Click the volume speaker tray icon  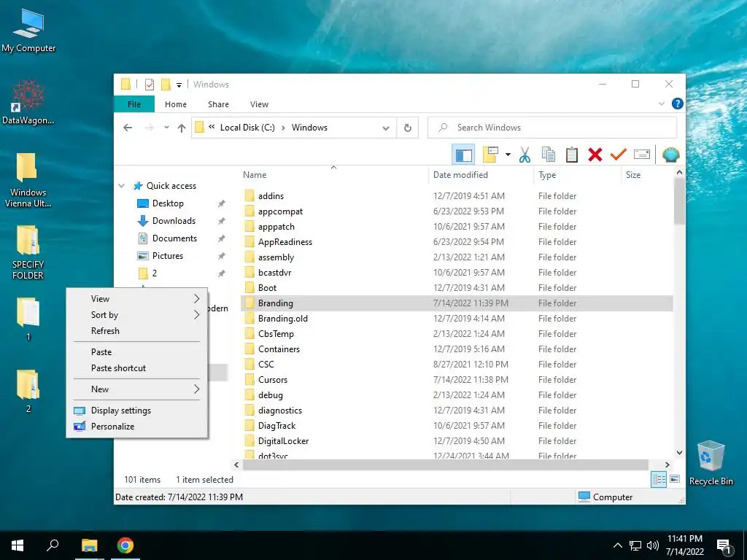click(653, 545)
